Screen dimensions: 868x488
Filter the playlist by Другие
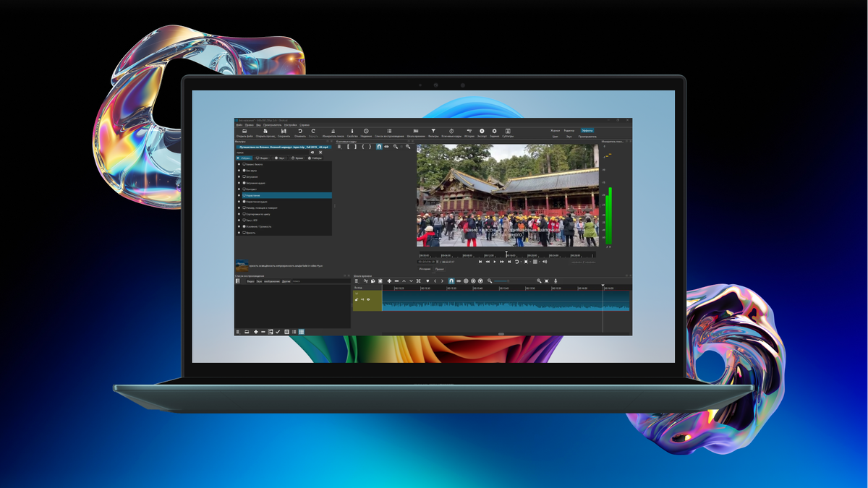pyautogui.click(x=286, y=281)
